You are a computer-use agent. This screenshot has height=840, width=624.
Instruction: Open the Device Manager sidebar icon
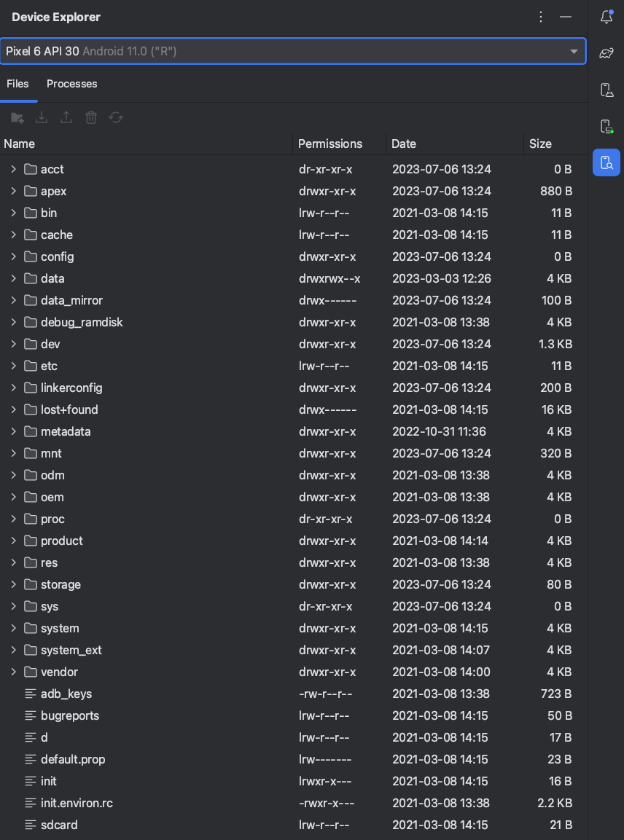point(606,90)
